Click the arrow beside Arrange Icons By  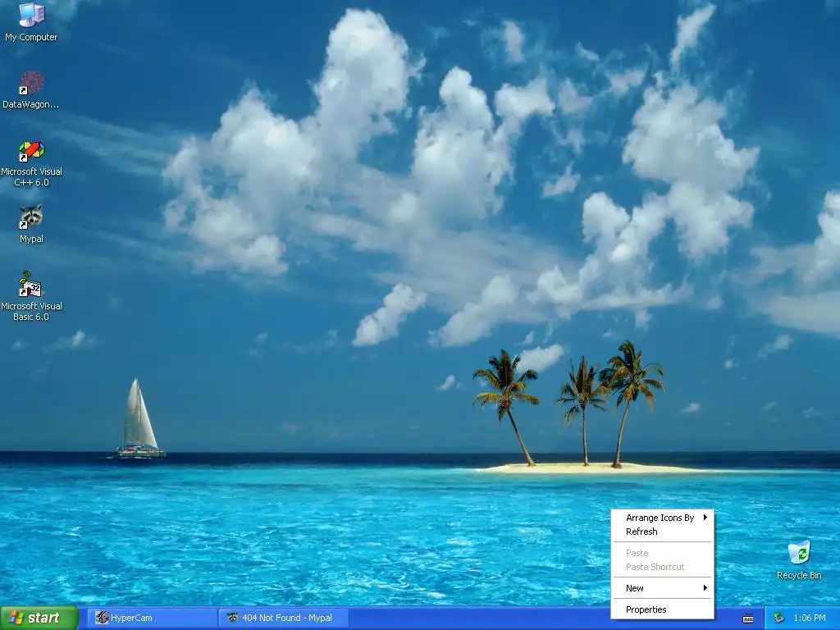pos(705,517)
